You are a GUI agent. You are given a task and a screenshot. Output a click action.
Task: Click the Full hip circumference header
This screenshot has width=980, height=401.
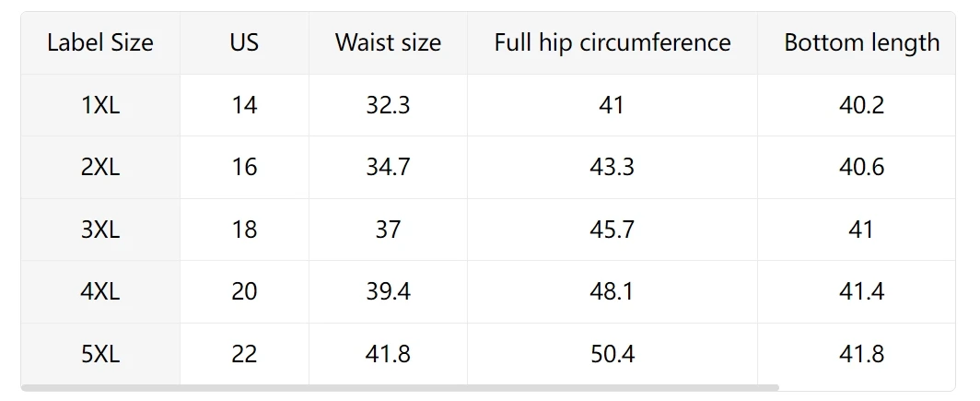coord(612,42)
